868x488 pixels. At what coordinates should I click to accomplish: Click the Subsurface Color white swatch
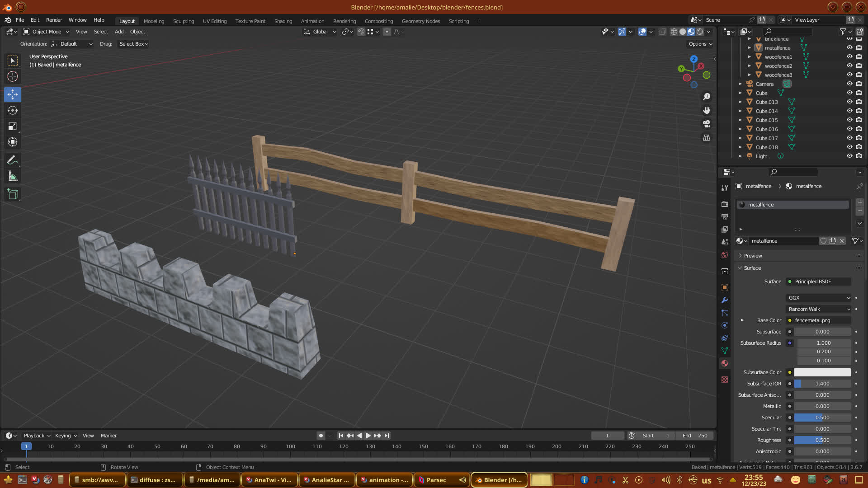pyautogui.click(x=822, y=372)
